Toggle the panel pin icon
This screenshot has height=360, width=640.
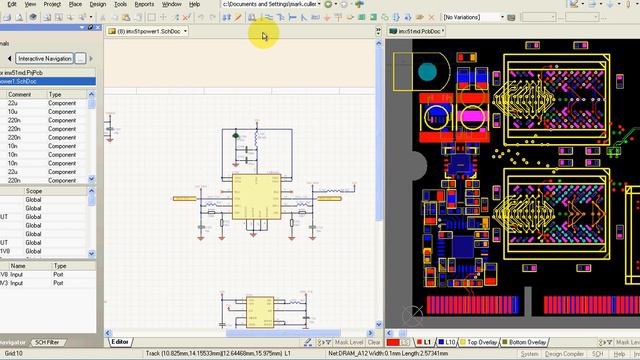point(90,27)
